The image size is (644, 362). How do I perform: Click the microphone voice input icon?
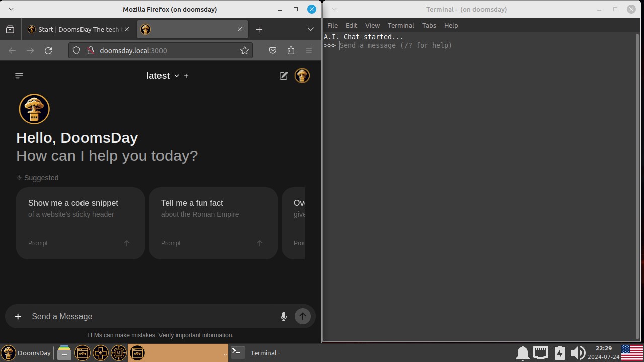(284, 316)
